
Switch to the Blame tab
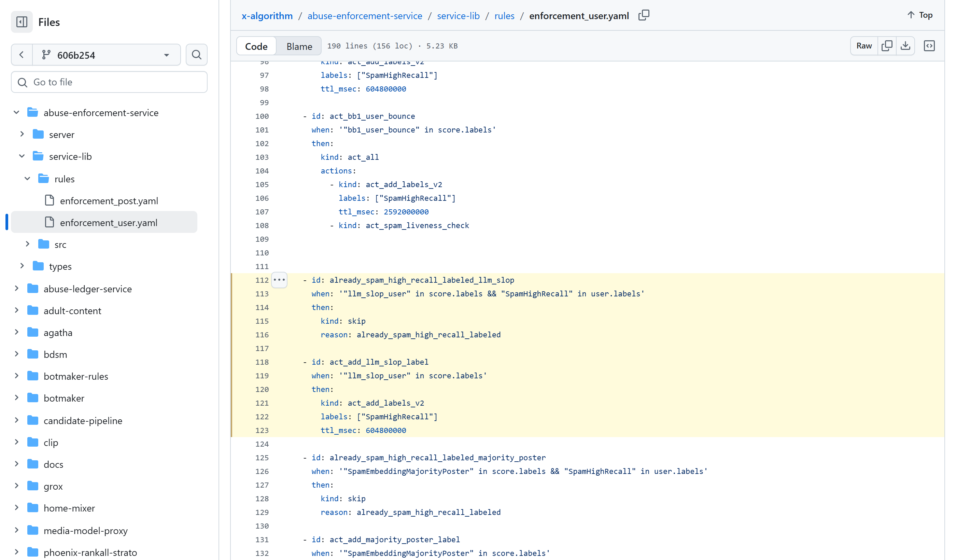299,46
